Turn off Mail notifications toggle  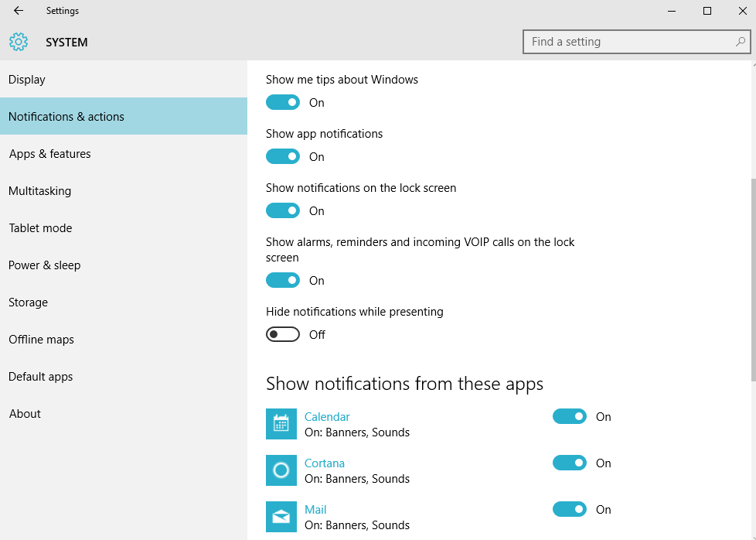(570, 508)
